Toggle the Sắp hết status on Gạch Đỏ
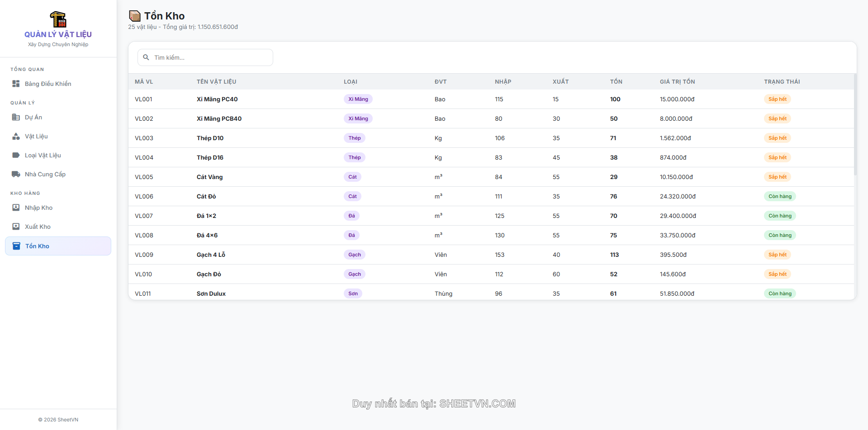The image size is (868, 430). 777,274
